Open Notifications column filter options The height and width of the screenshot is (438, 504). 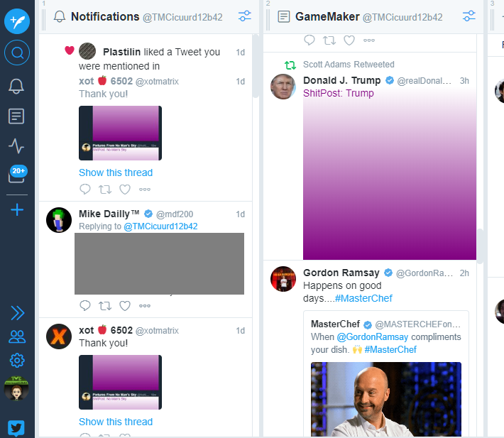pyautogui.click(x=245, y=16)
